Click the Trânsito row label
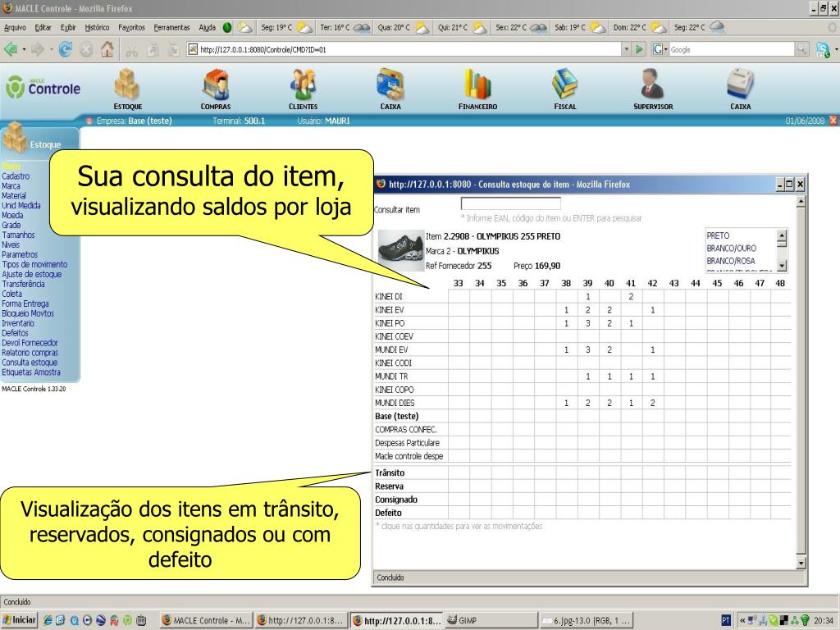Screen dimensions: 840x630 coord(390,472)
